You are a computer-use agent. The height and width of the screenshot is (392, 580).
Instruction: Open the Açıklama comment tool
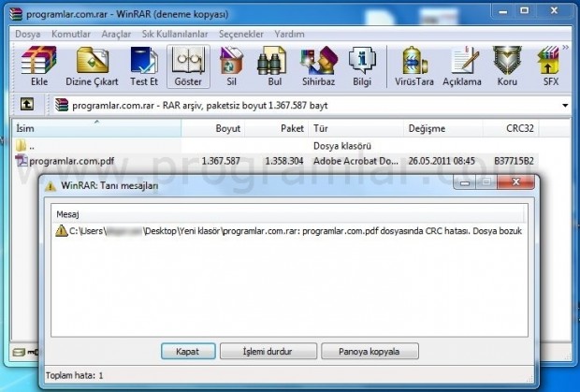pyautogui.click(x=462, y=66)
